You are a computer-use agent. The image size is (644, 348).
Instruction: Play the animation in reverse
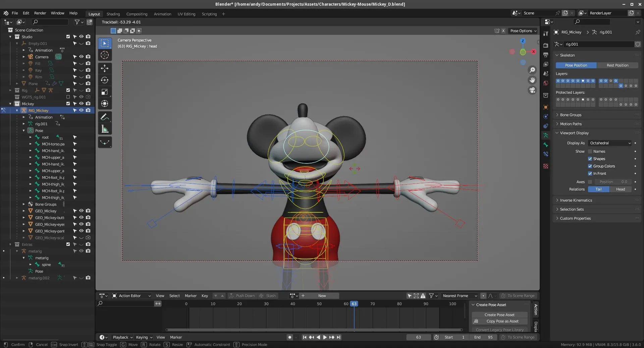click(318, 337)
